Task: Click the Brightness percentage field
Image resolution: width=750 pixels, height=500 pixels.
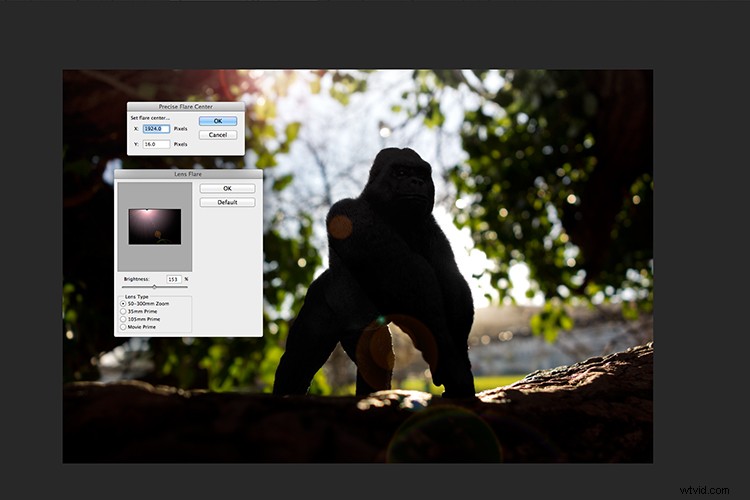Action: pos(174,279)
